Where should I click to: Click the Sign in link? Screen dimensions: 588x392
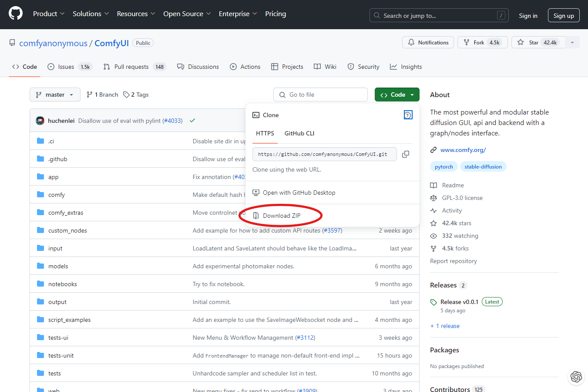click(x=528, y=16)
